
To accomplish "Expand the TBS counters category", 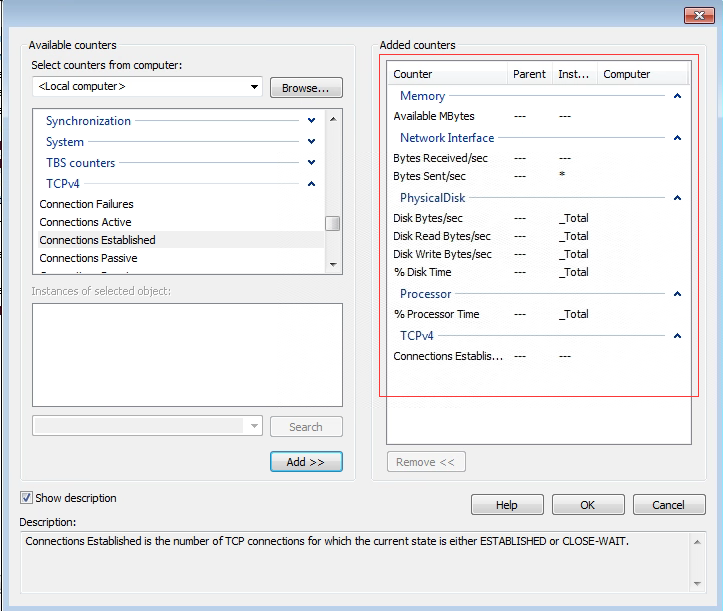I will (x=312, y=163).
